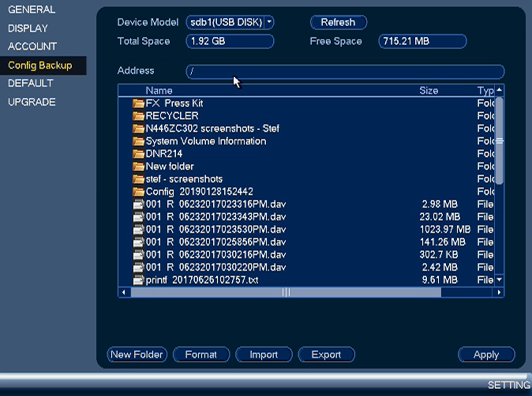Click folder icon for System Volume Information
The height and width of the screenshot is (396, 532).
point(138,141)
